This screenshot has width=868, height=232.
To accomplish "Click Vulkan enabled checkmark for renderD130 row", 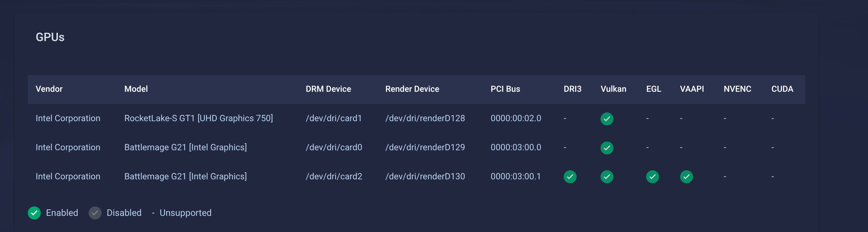I will point(607,176).
